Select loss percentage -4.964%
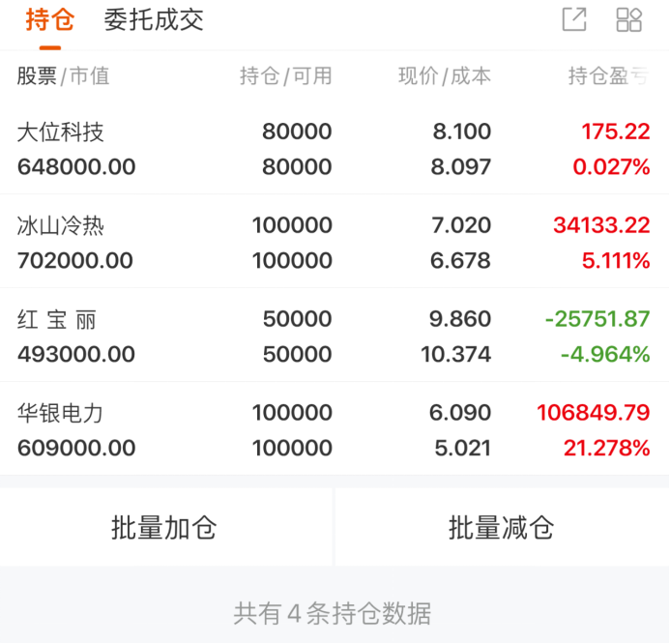Screen dimensions: 670x644 pyautogui.click(x=605, y=354)
